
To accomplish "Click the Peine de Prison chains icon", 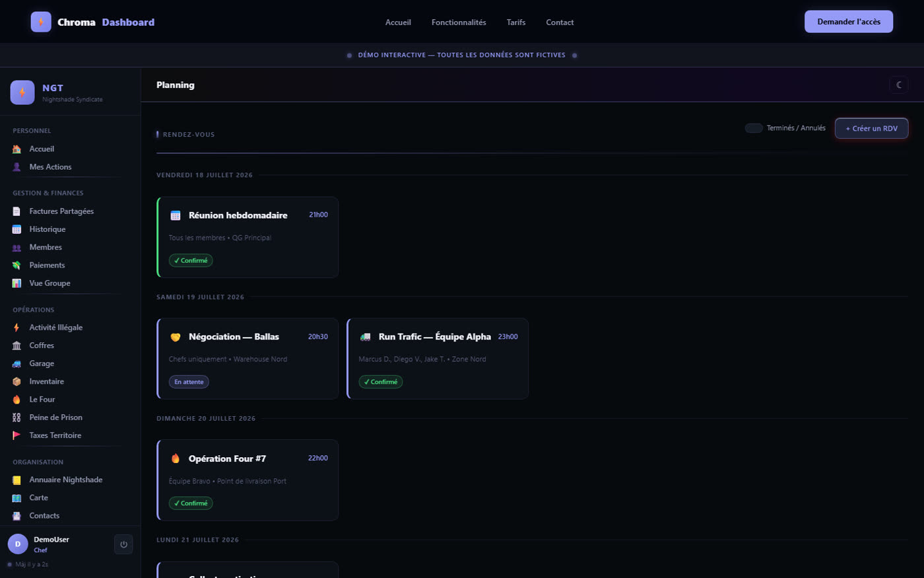I will pos(16,417).
